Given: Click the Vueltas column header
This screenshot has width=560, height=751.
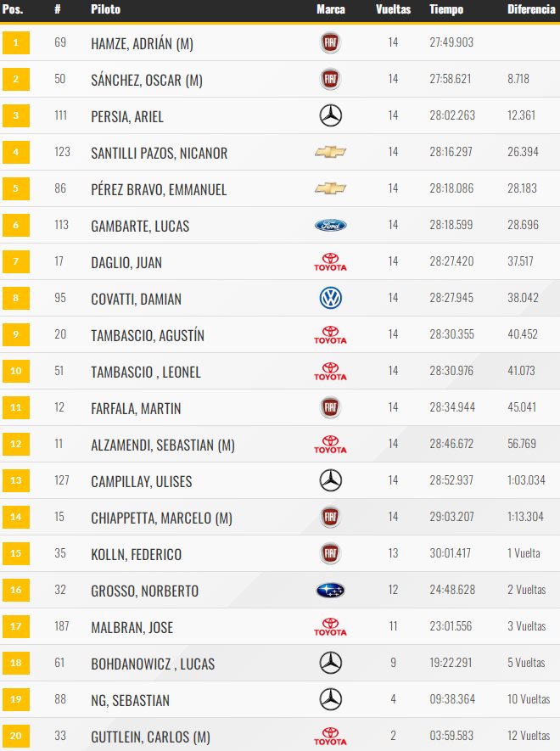Looking at the screenshot, I should click(393, 9).
